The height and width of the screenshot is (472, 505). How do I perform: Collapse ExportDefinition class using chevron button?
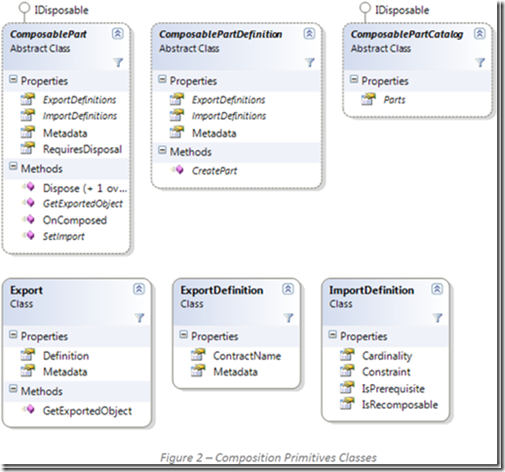[x=288, y=289]
